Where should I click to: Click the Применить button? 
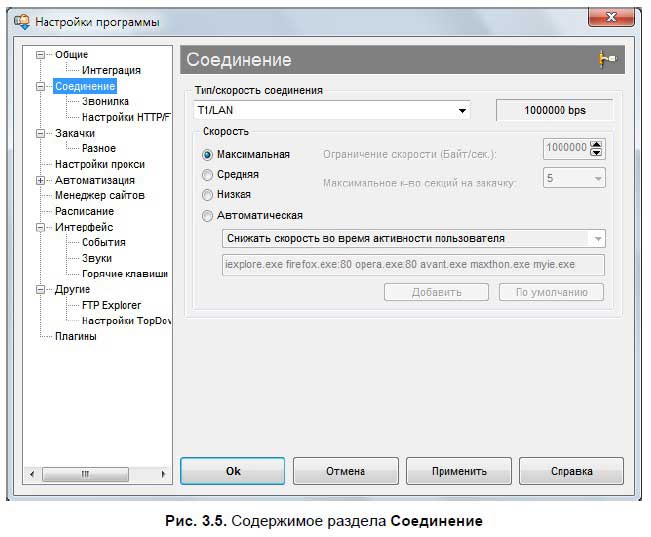[x=459, y=471]
